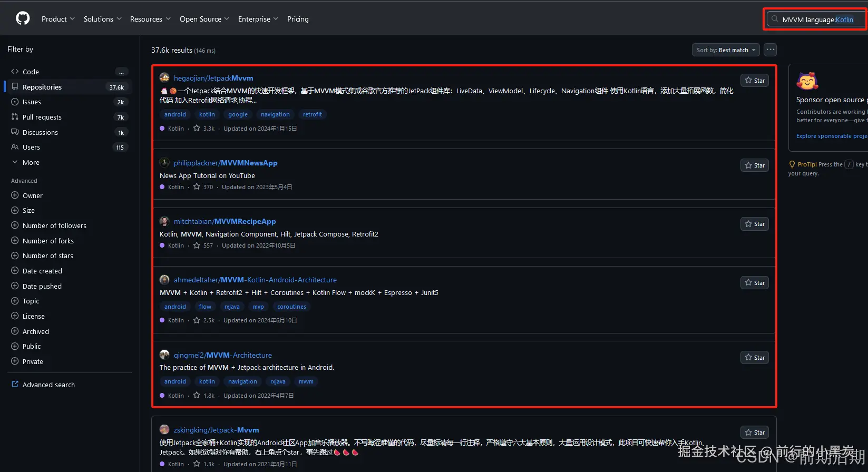The width and height of the screenshot is (868, 472).
Task: Open Explore sponsorable projects link
Action: 832,136
